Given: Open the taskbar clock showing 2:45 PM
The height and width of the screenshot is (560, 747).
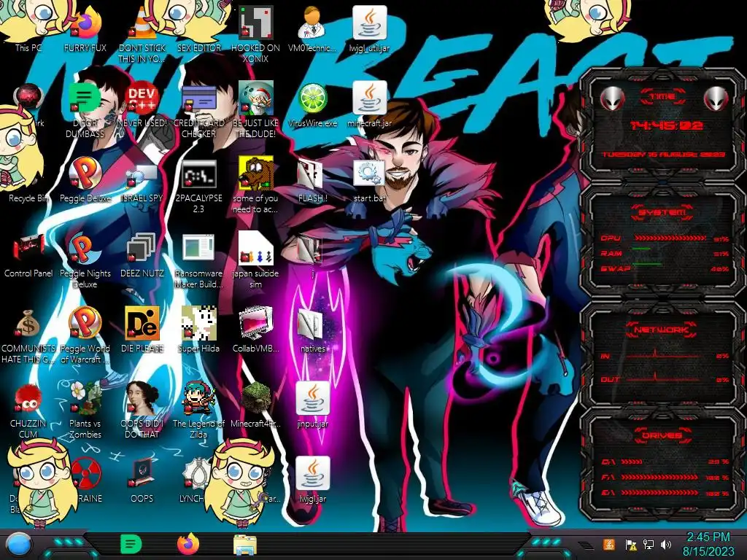Looking at the screenshot, I should pos(708,544).
